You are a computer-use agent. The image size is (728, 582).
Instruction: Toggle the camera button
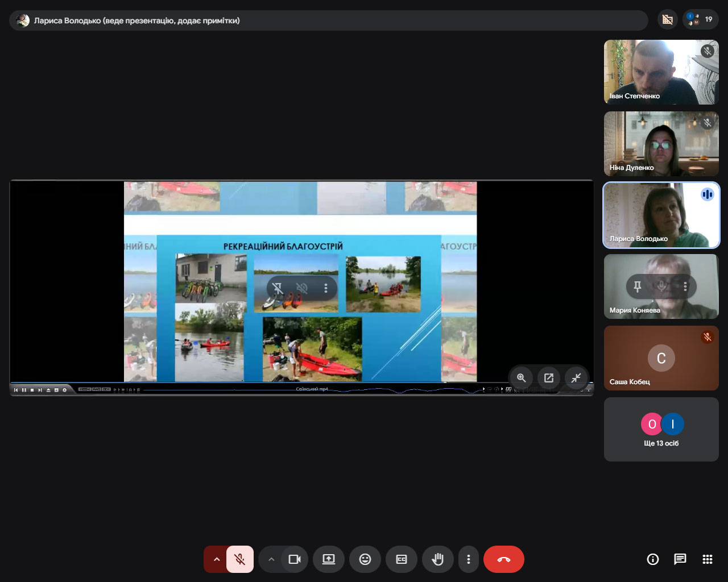[295, 559]
